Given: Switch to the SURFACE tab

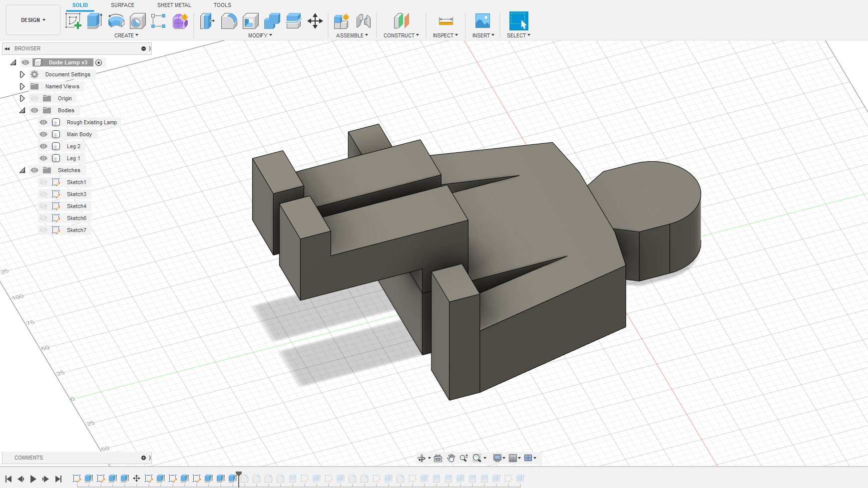Looking at the screenshot, I should click(122, 5).
